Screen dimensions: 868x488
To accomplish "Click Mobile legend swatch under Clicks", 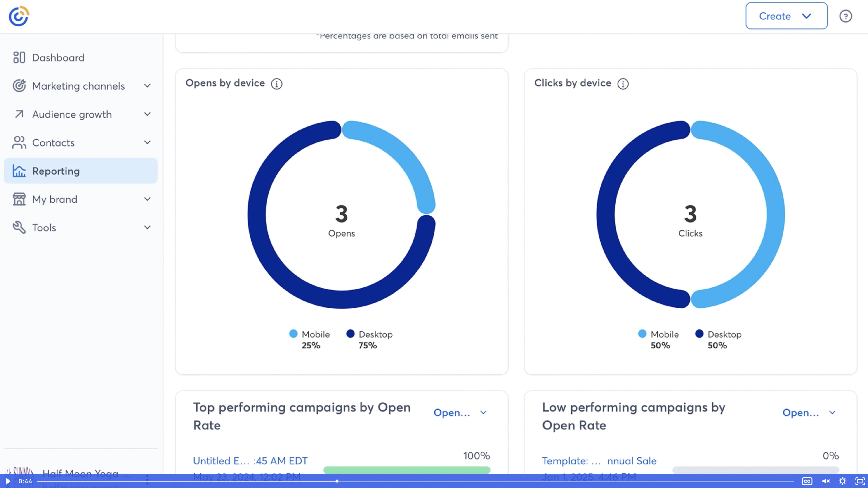I will [642, 334].
